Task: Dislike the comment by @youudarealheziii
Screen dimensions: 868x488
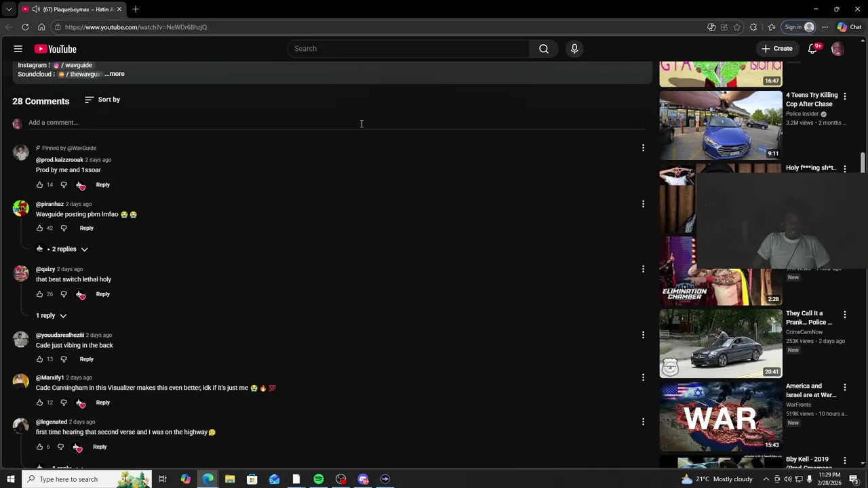Action: click(x=64, y=359)
